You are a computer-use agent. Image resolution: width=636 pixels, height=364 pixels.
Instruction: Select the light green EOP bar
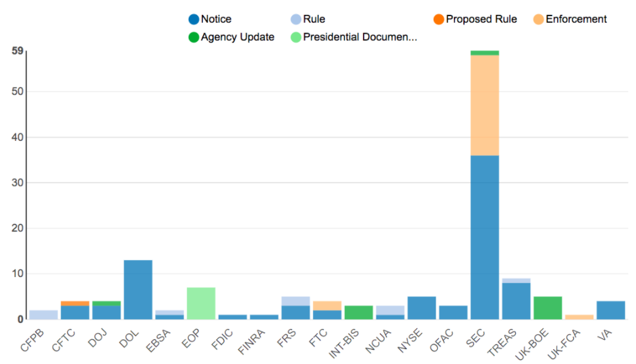click(x=201, y=303)
